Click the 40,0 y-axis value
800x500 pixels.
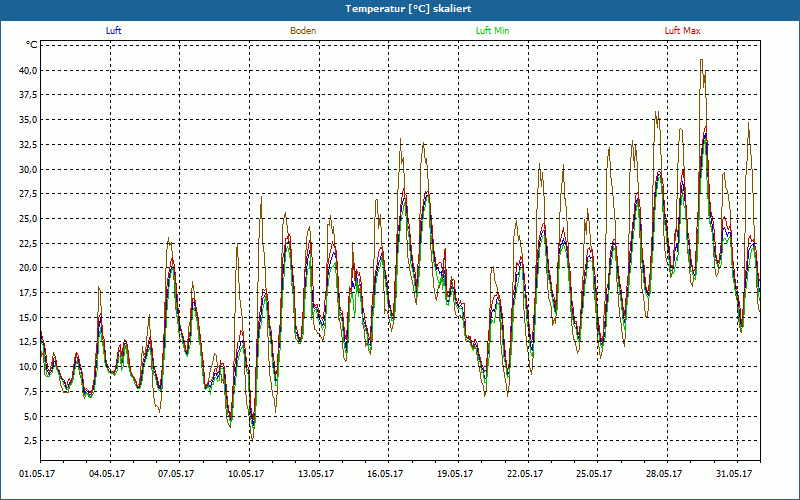click(28, 70)
